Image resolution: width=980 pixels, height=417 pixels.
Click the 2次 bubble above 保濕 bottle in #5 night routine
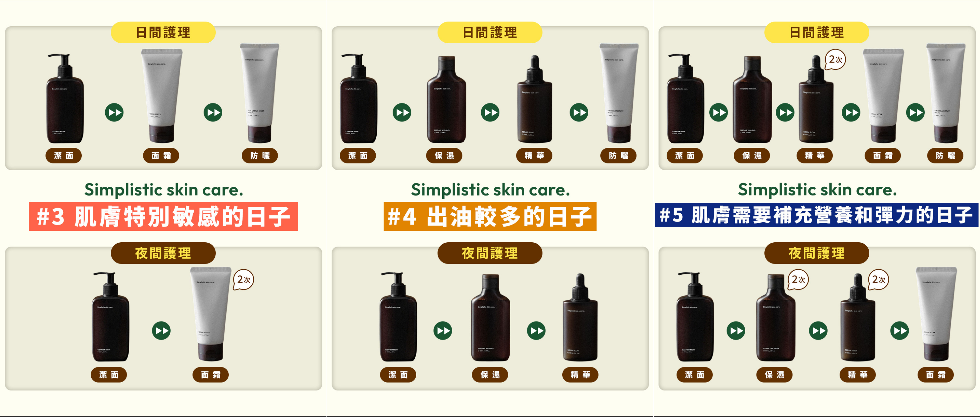tap(798, 280)
